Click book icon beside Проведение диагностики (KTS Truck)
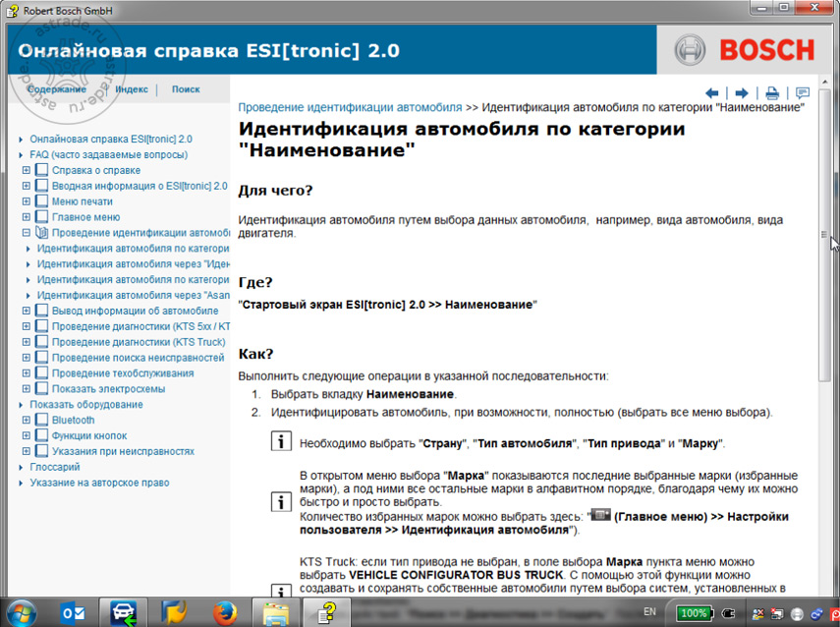The height and width of the screenshot is (627, 840). click(41, 341)
